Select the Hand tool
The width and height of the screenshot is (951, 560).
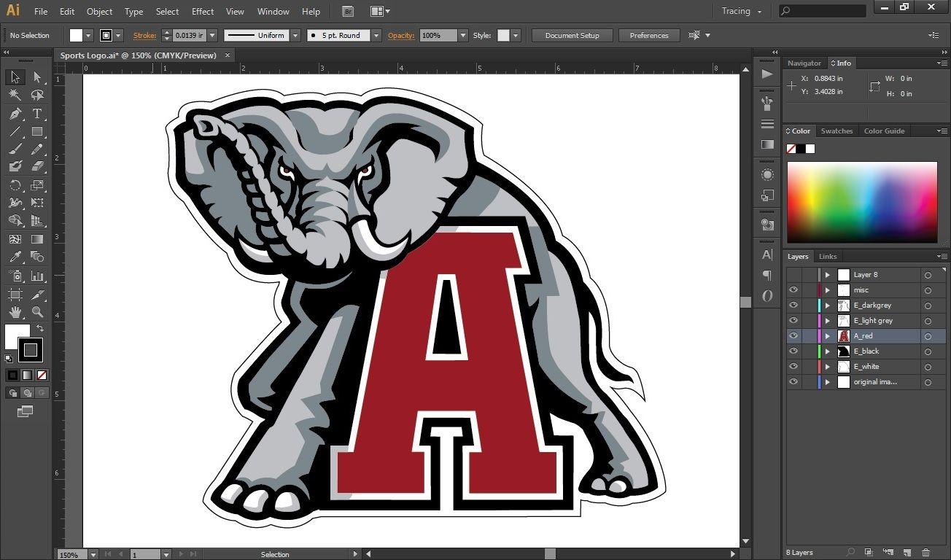coord(15,312)
